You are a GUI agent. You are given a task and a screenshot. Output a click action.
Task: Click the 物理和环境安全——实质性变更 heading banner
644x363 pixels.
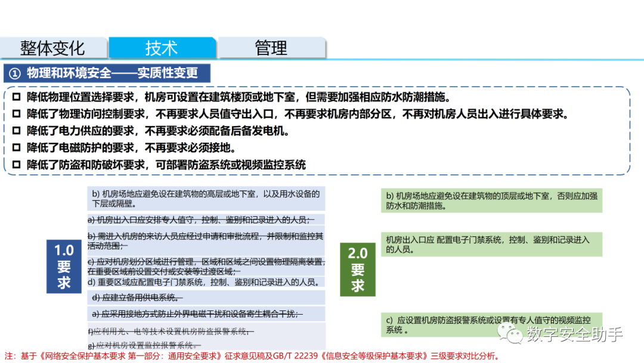tap(107, 73)
